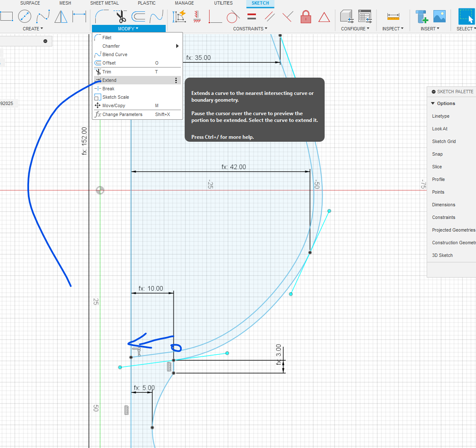Open the CREATE dropdown menu
The height and width of the screenshot is (448, 476).
pyautogui.click(x=32, y=29)
